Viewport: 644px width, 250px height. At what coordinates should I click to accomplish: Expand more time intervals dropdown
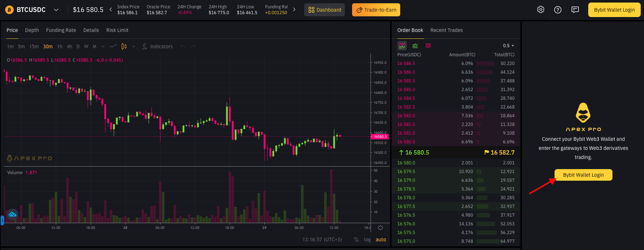(103, 46)
